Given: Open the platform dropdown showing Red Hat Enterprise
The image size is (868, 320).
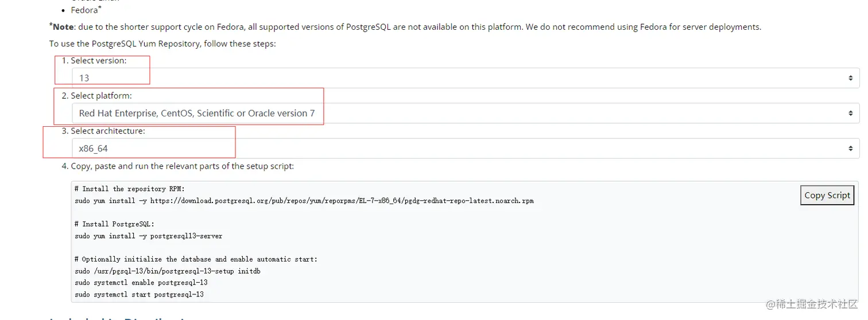Looking at the screenshot, I should coord(459,113).
